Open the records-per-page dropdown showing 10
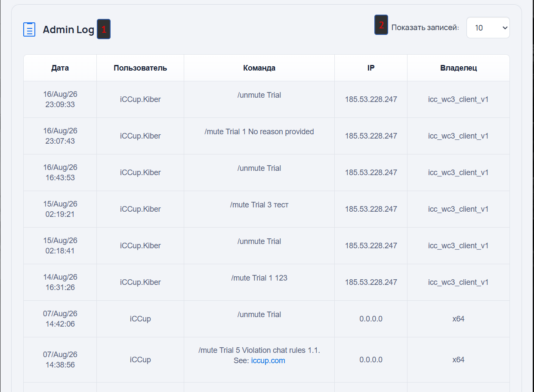The image size is (534, 392). (x=488, y=28)
